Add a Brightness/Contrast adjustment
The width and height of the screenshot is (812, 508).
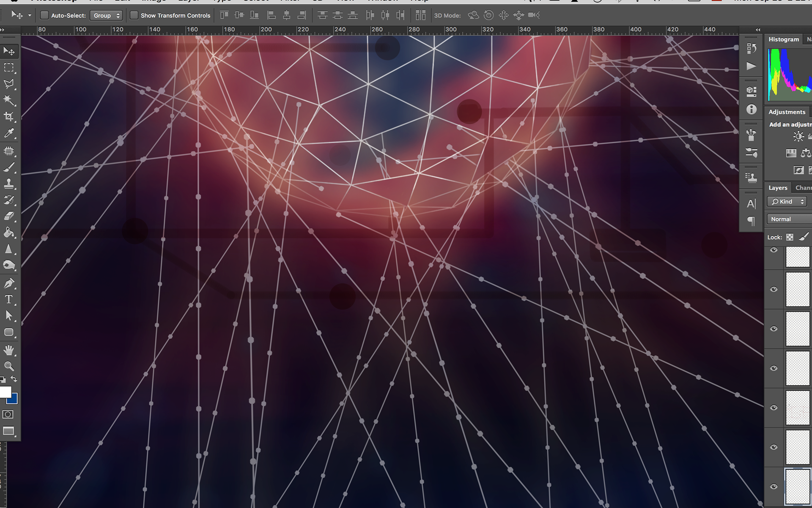[798, 136]
